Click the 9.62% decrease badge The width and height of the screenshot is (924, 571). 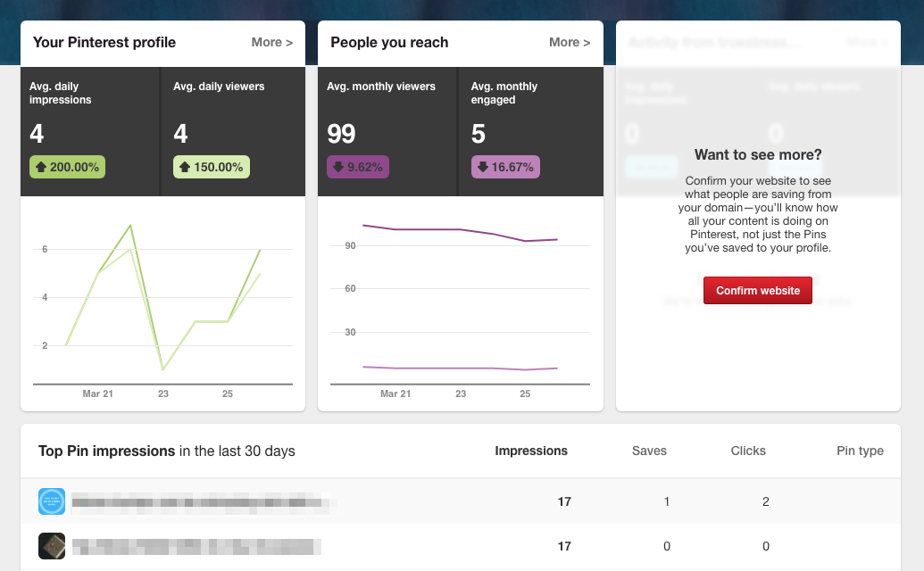(x=358, y=167)
